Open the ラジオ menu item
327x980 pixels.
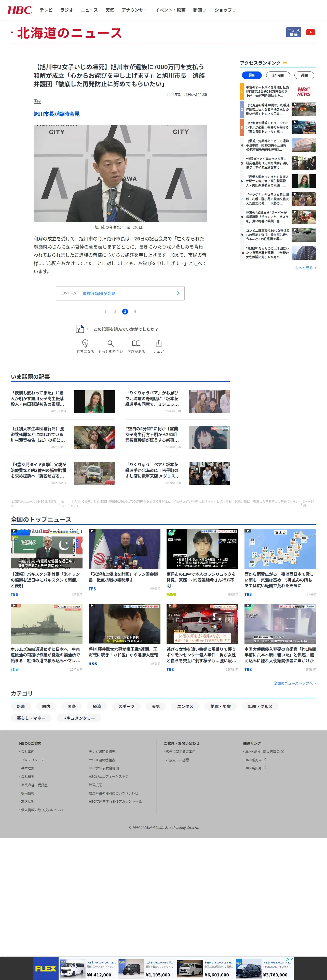point(67,10)
